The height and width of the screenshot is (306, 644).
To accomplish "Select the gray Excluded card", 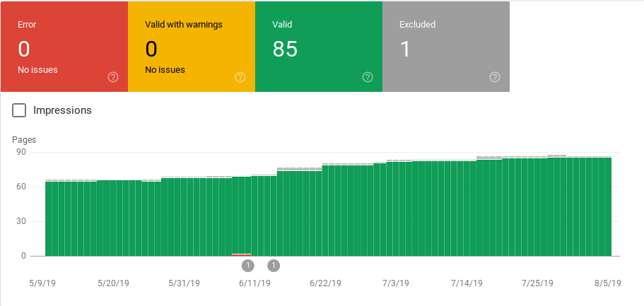I will pos(445,47).
